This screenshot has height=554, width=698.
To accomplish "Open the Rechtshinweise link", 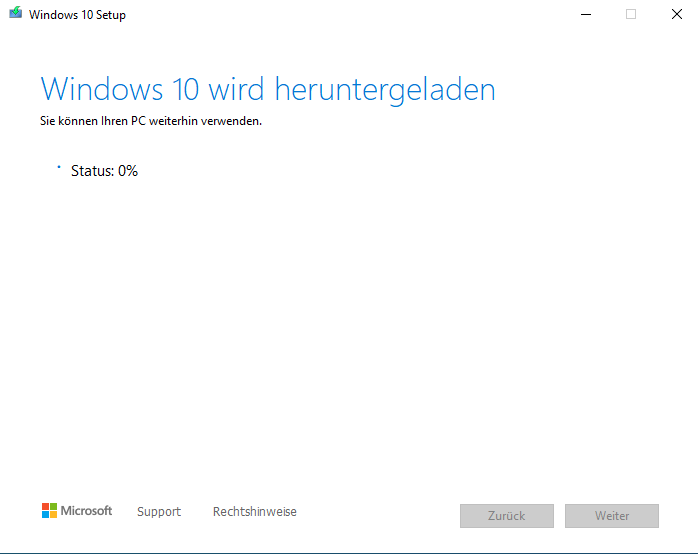I will point(254,511).
